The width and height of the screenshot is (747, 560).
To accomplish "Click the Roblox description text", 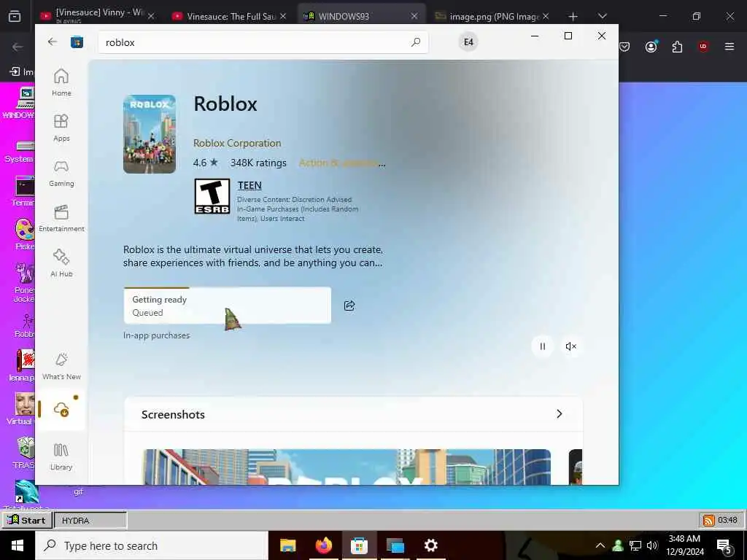I will (252, 256).
